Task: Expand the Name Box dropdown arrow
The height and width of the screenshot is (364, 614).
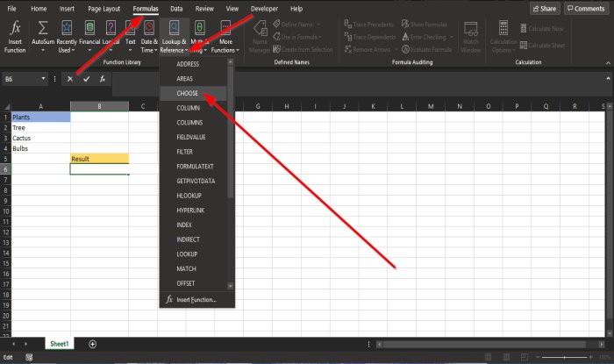Action: point(43,79)
